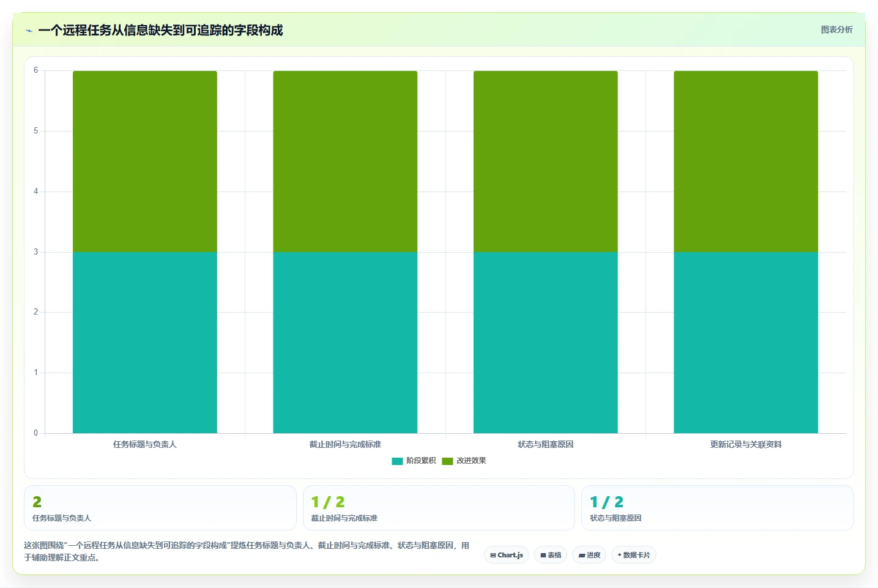Image resolution: width=878 pixels, height=588 pixels.
Task: Click the blue lightning icon beside the title
Action: pos(29,31)
